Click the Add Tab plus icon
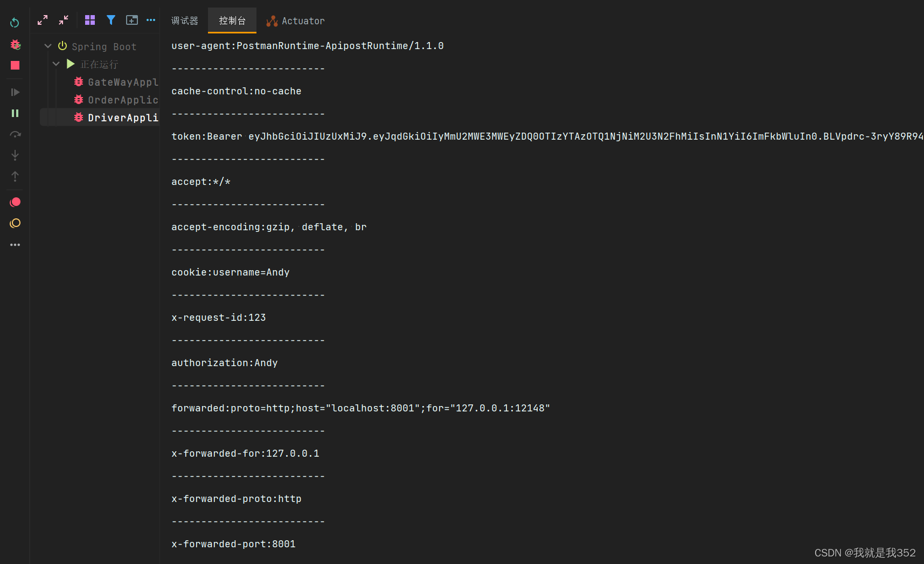 (x=132, y=20)
